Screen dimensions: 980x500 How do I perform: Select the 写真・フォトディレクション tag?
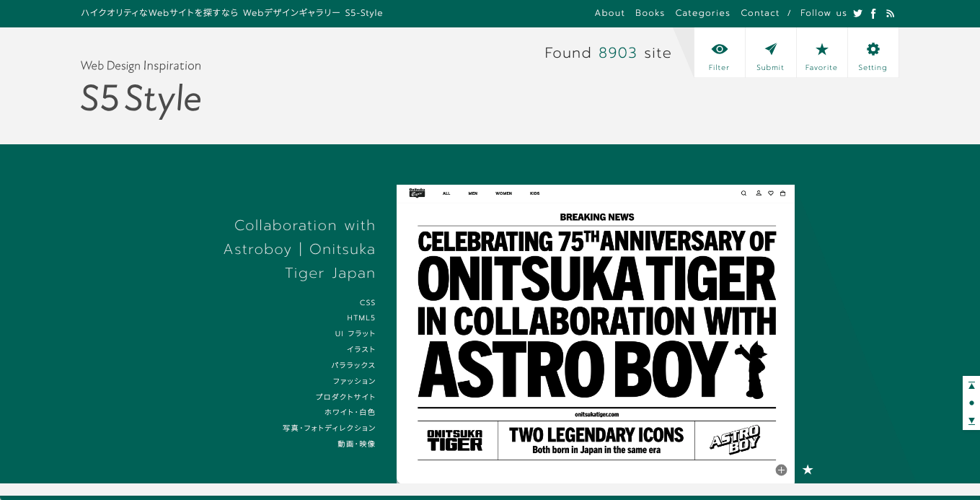pyautogui.click(x=330, y=429)
